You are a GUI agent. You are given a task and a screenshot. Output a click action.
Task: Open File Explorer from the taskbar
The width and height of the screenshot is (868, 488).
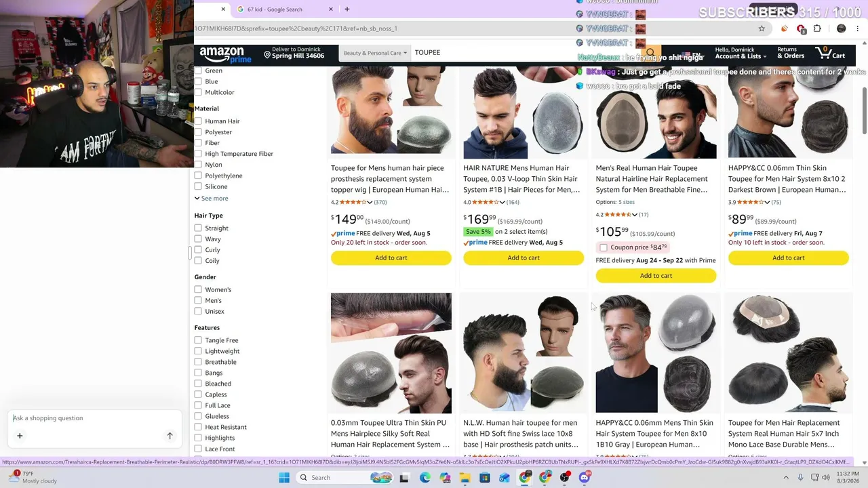point(465,478)
